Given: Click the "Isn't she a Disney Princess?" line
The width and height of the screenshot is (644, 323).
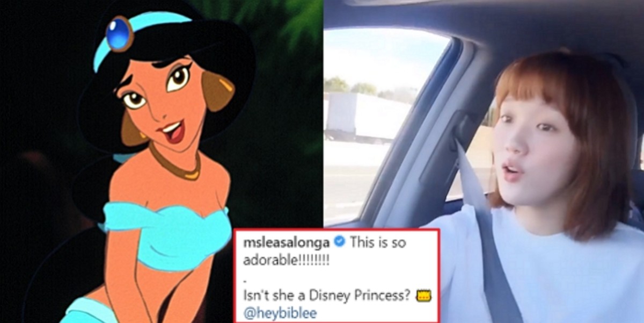Looking at the screenshot, I should click(x=329, y=296).
